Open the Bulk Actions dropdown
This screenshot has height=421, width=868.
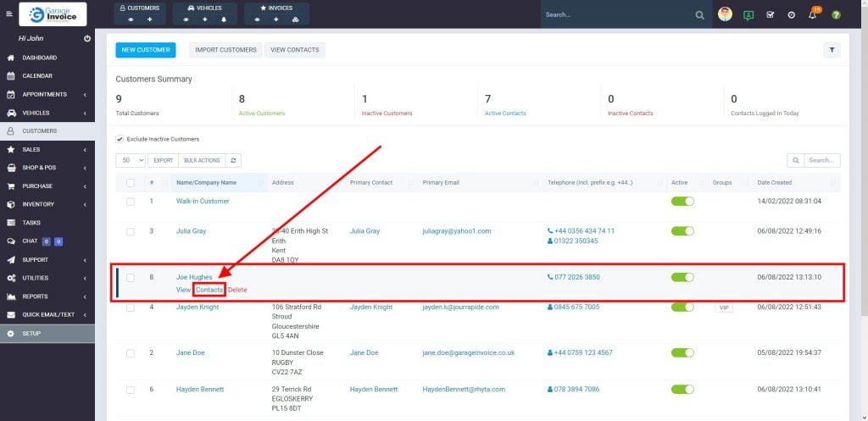(x=201, y=160)
